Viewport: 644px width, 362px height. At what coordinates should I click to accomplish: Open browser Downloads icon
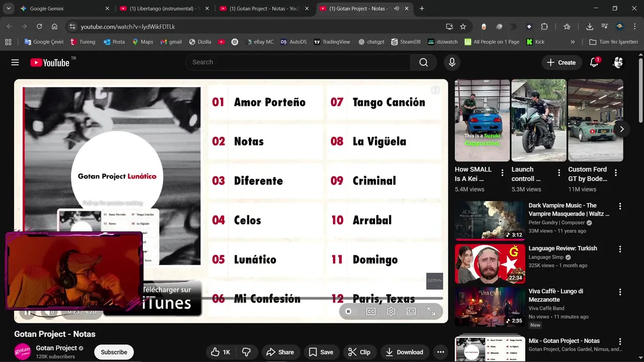click(x=590, y=27)
